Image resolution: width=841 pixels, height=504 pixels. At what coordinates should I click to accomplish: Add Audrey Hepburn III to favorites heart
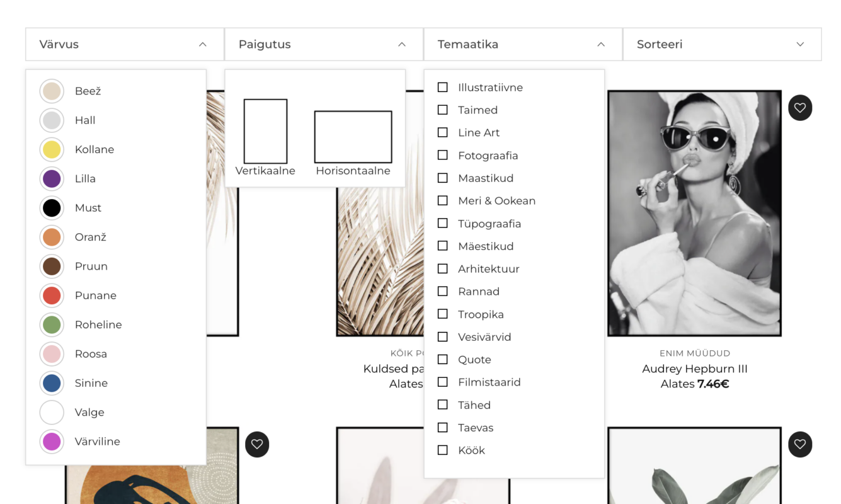click(x=800, y=108)
